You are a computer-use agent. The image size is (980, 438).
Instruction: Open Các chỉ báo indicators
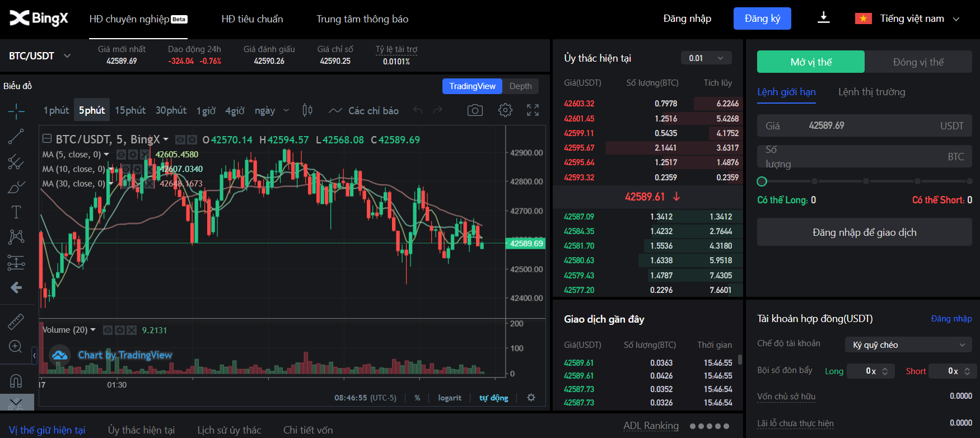click(x=364, y=110)
